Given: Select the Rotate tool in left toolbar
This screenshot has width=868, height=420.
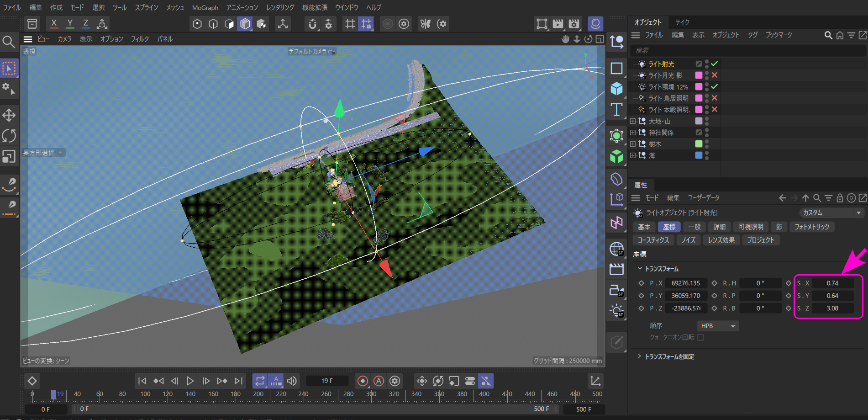Looking at the screenshot, I should click(9, 136).
